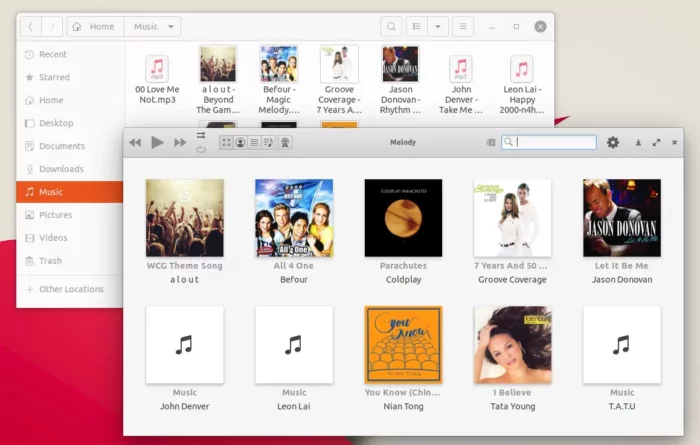The image size is (700, 445).
Task: Click Home in Files path bar
Action: 95,26
